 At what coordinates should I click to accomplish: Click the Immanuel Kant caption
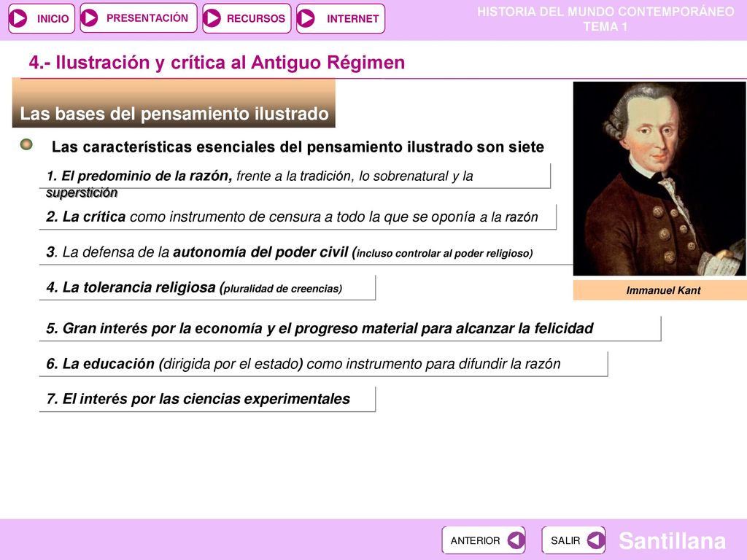click(663, 290)
